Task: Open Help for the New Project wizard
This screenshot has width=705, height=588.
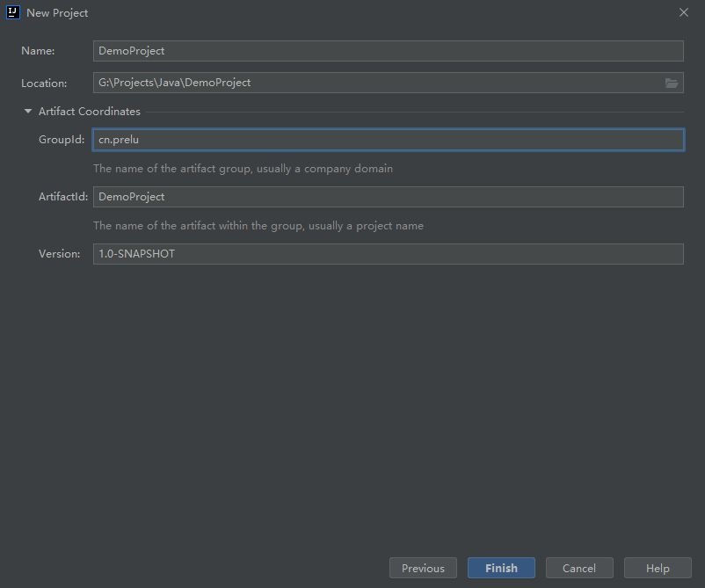Action: 658,568
